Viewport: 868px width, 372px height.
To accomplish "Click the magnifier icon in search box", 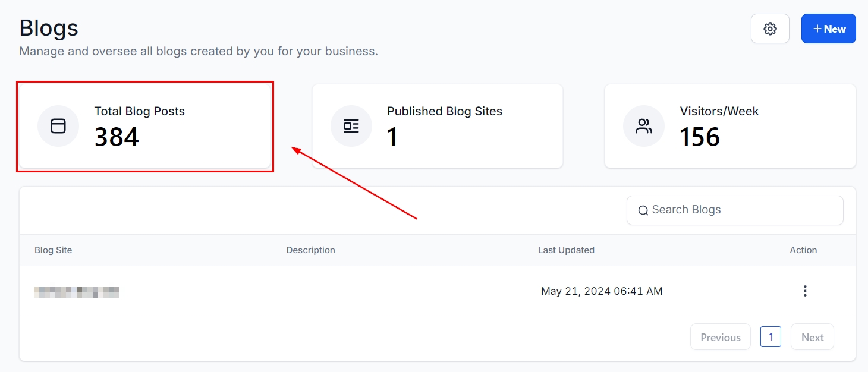I will (643, 210).
